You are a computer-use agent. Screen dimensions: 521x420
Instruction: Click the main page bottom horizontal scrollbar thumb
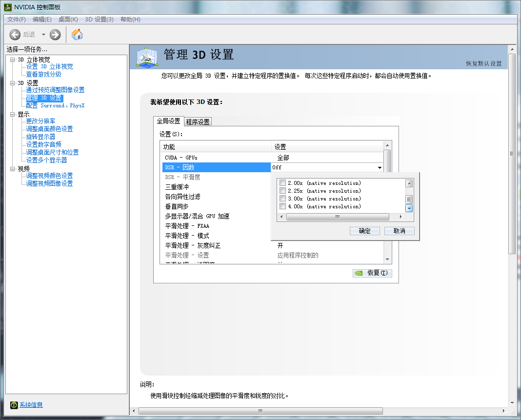click(x=260, y=411)
